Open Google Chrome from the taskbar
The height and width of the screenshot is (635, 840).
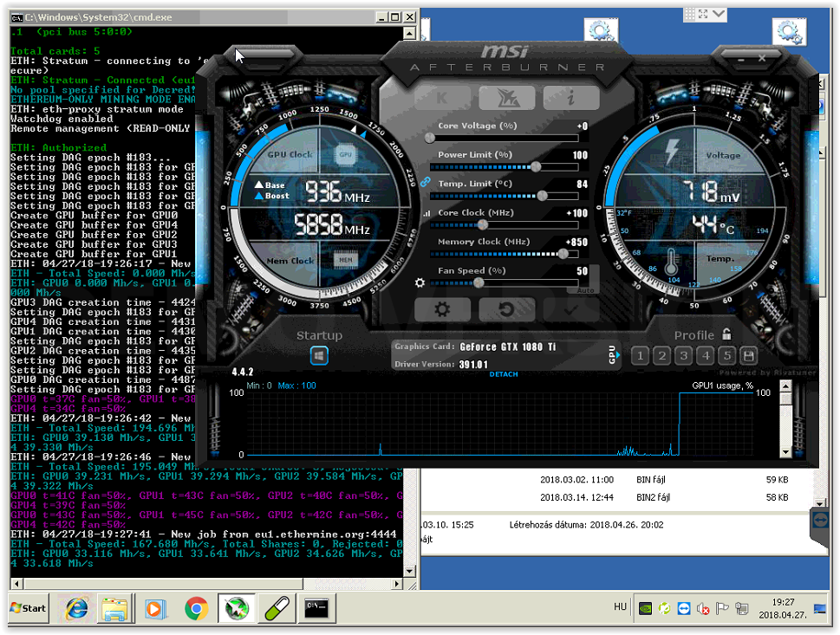197,609
